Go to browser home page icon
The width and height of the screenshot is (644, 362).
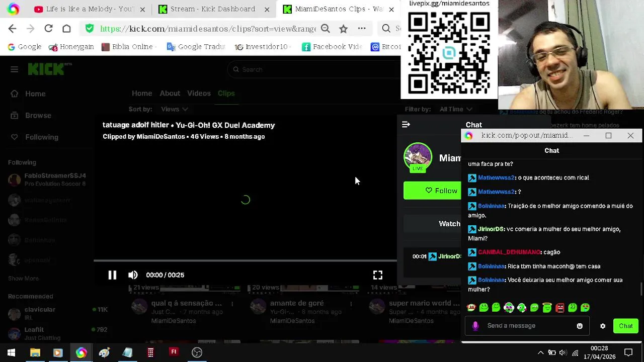tap(66, 29)
